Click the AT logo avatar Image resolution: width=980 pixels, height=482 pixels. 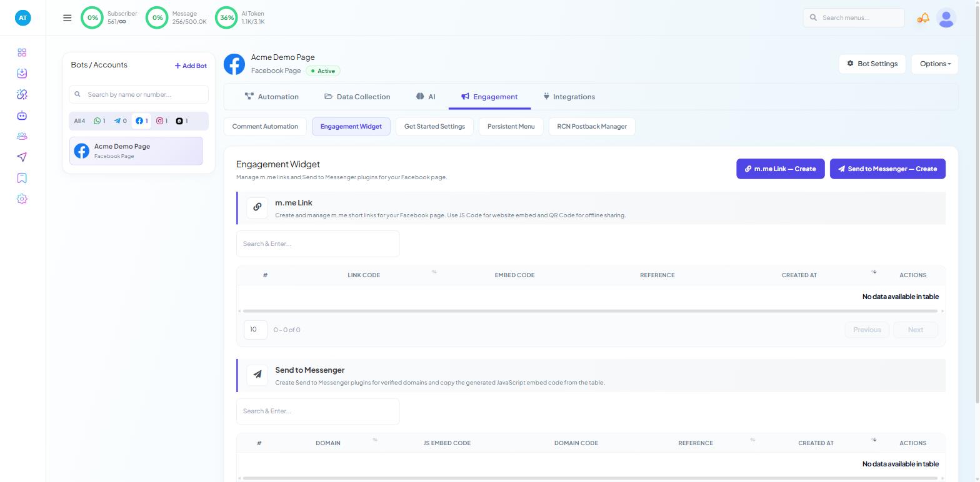coord(22,17)
